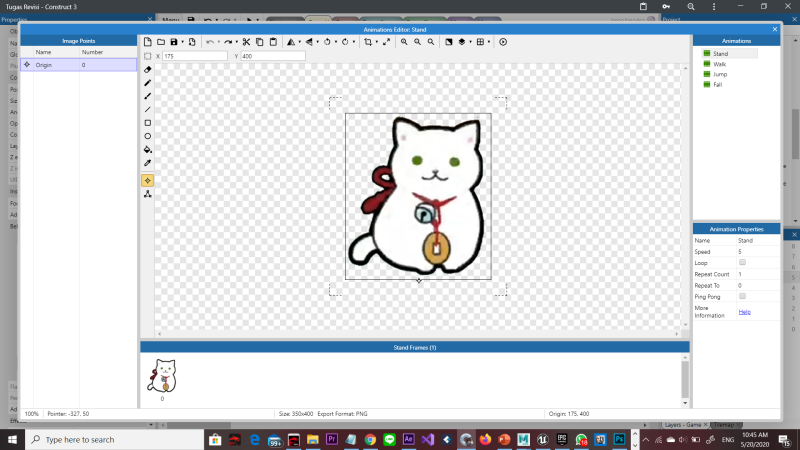Open the Collision Polygon tool

[147, 194]
